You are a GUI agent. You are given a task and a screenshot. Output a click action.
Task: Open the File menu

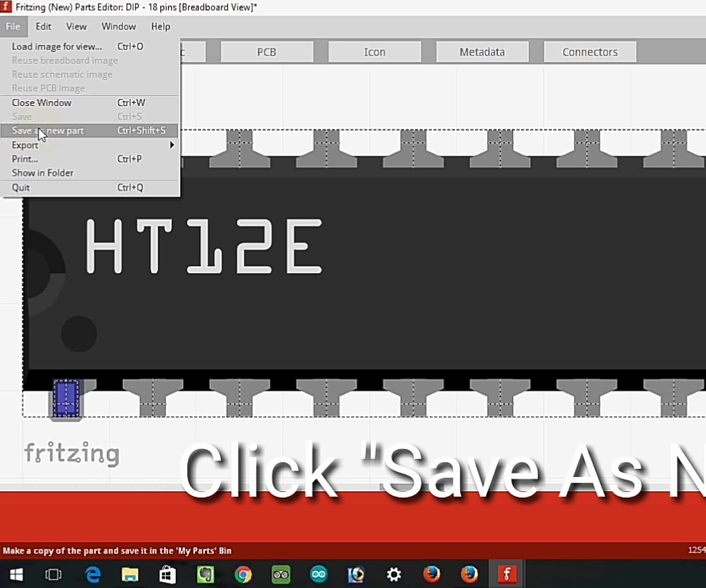point(13,26)
